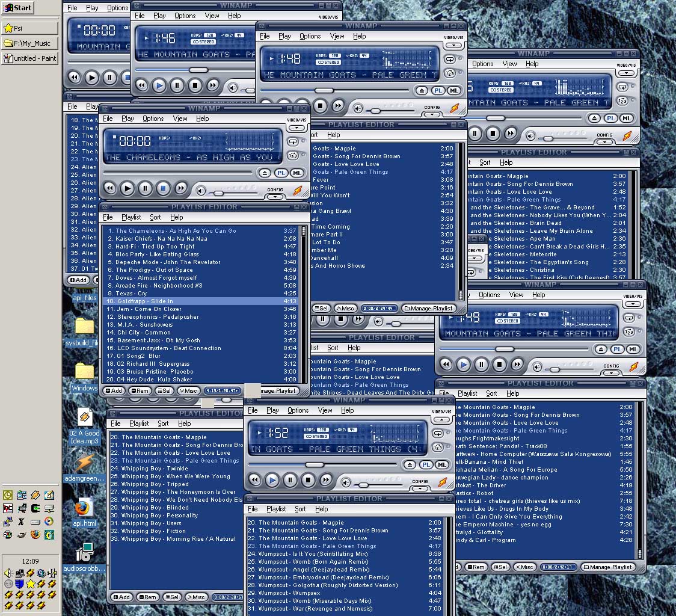Click Rem button below the Whipping Boy playlist
This screenshot has width=676, height=616.
(147, 597)
